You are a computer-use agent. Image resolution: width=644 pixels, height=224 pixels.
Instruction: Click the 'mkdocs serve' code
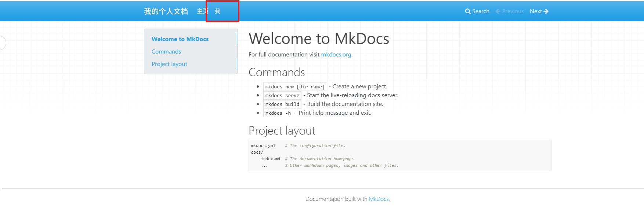282,96
